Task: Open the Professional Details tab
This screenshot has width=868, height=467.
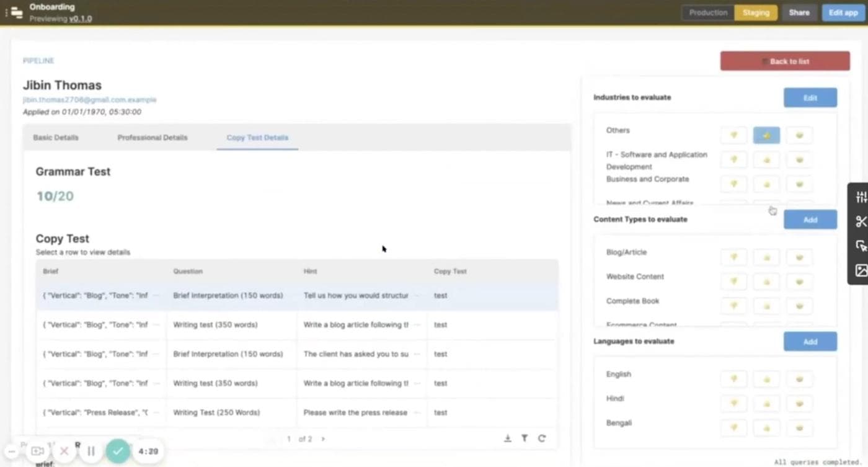Action: (152, 137)
